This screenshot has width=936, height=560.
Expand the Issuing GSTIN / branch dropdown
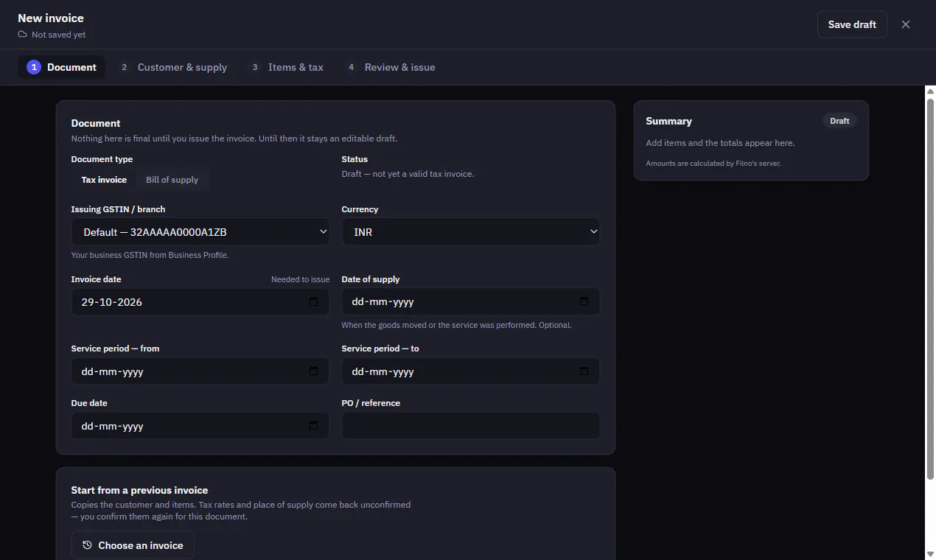[200, 232]
